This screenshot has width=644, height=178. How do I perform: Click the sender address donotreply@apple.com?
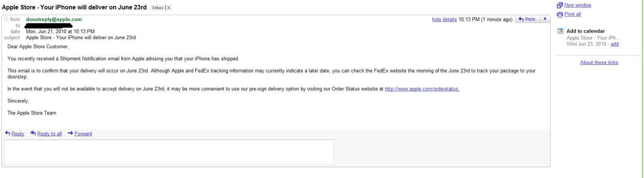pyautogui.click(x=54, y=19)
